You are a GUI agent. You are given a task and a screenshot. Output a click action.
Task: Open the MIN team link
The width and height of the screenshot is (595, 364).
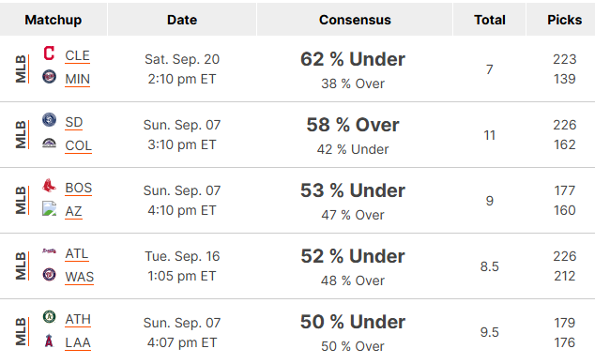[x=77, y=79]
